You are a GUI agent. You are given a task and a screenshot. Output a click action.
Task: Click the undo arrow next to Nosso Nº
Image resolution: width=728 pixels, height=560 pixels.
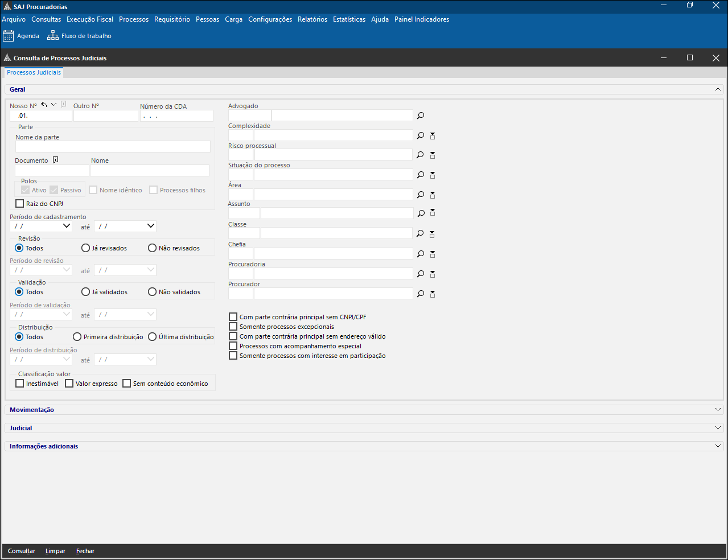pyautogui.click(x=44, y=105)
